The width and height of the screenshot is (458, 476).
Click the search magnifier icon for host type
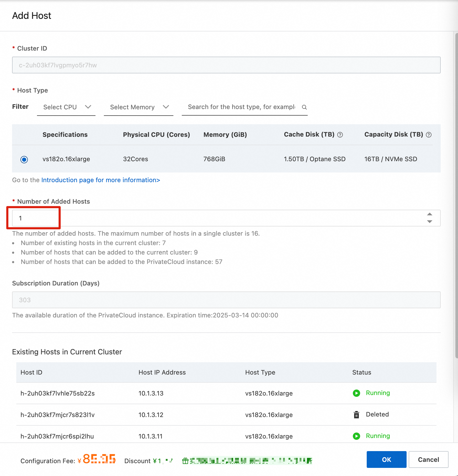coord(304,107)
